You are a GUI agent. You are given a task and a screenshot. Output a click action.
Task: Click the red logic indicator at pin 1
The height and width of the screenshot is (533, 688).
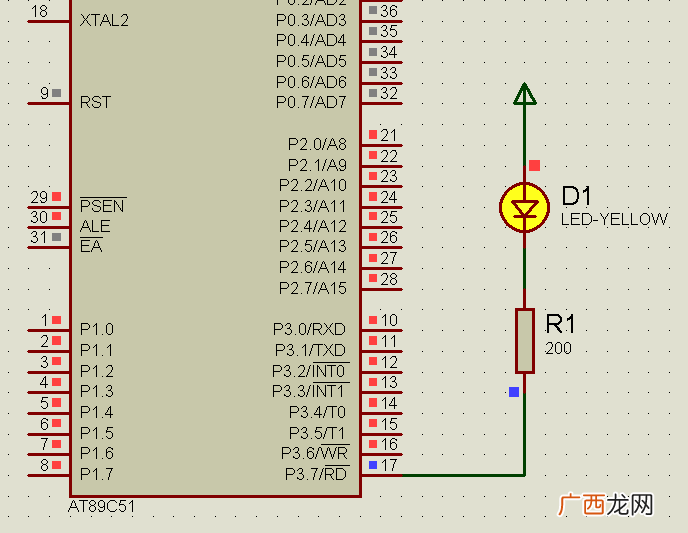pos(57,320)
